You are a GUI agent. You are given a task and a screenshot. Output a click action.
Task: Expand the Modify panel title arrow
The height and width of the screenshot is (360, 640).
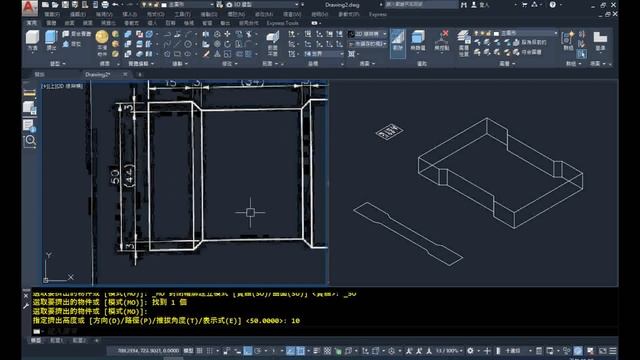pyautogui.click(x=236, y=64)
